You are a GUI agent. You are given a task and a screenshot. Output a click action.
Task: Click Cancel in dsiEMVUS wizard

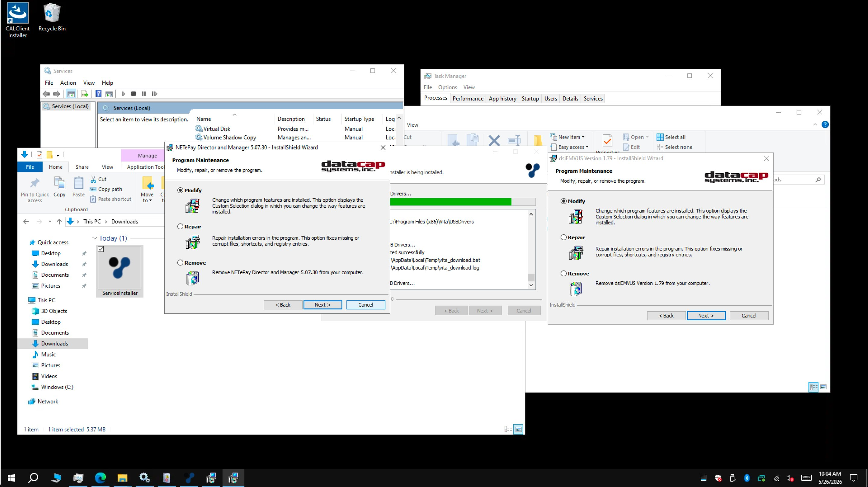[x=749, y=316]
